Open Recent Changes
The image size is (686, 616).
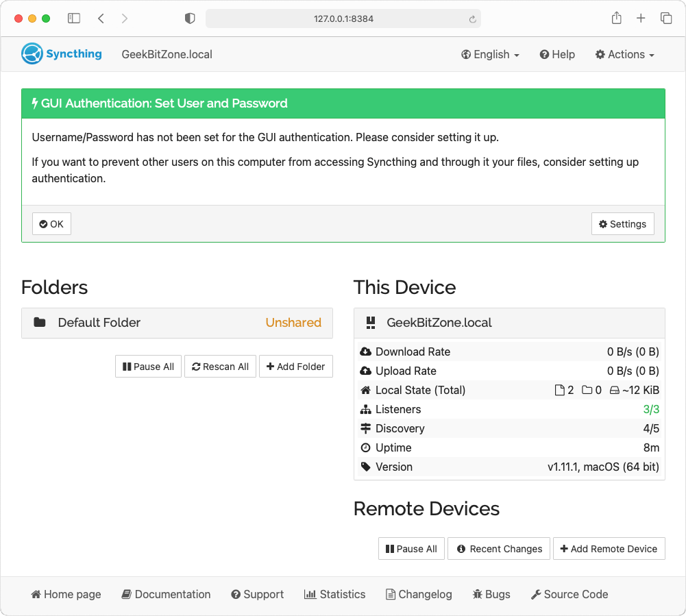499,549
